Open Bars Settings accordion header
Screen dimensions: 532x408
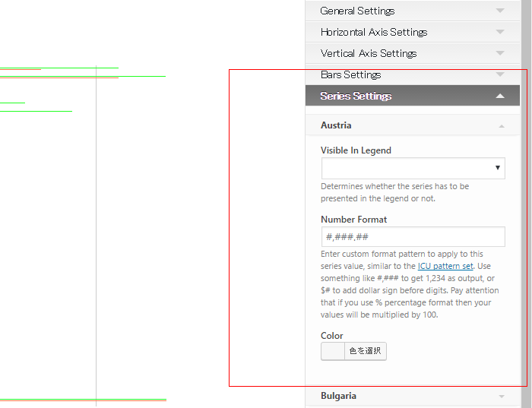[412, 74]
